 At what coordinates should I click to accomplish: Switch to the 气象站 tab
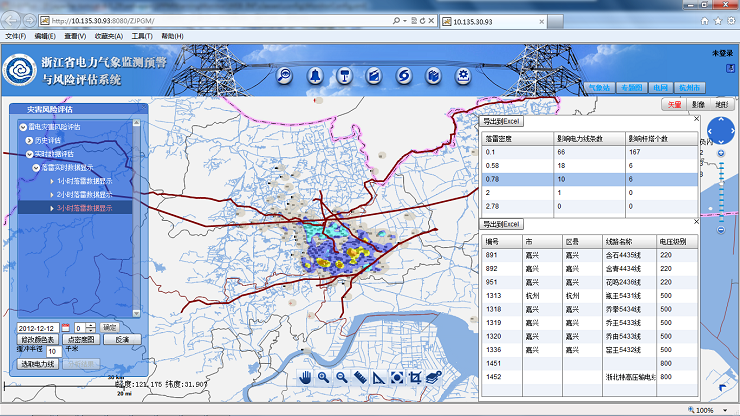pos(597,88)
